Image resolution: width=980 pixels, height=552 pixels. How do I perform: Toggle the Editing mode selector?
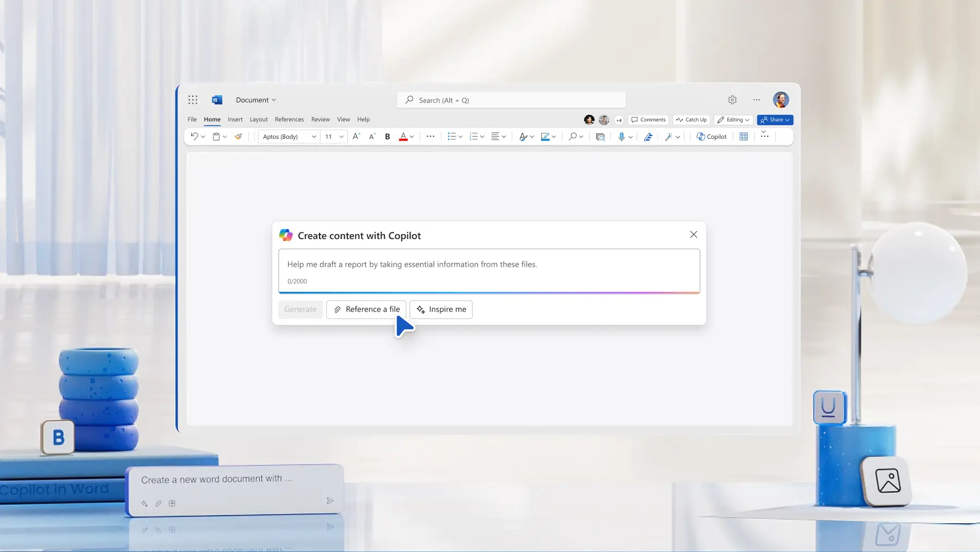733,120
